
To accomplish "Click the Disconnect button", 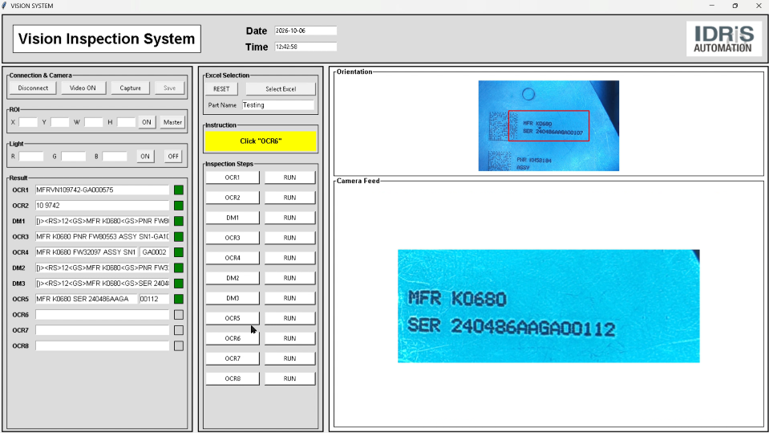I will pos(33,88).
